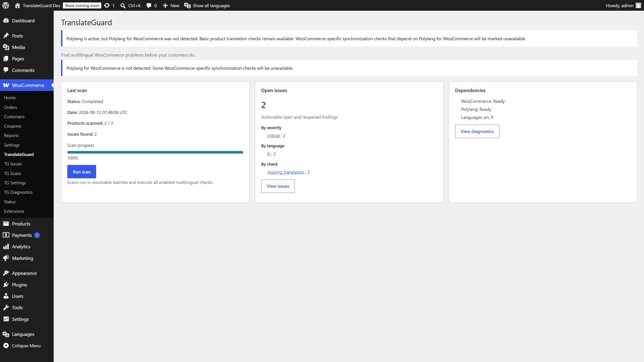Click the Payments dollar icon
This screenshot has width=644, height=362.
(x=6, y=235)
